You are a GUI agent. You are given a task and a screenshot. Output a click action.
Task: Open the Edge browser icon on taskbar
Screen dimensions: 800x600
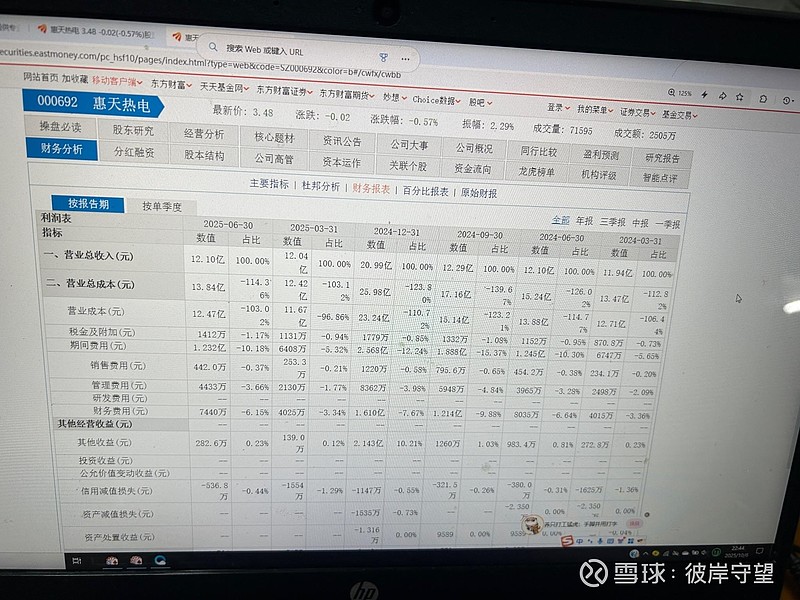pos(160,561)
